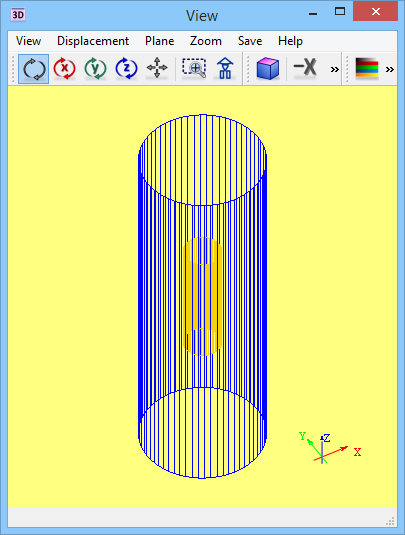Click the fit-to-view house icon
405x535 pixels.
225,69
